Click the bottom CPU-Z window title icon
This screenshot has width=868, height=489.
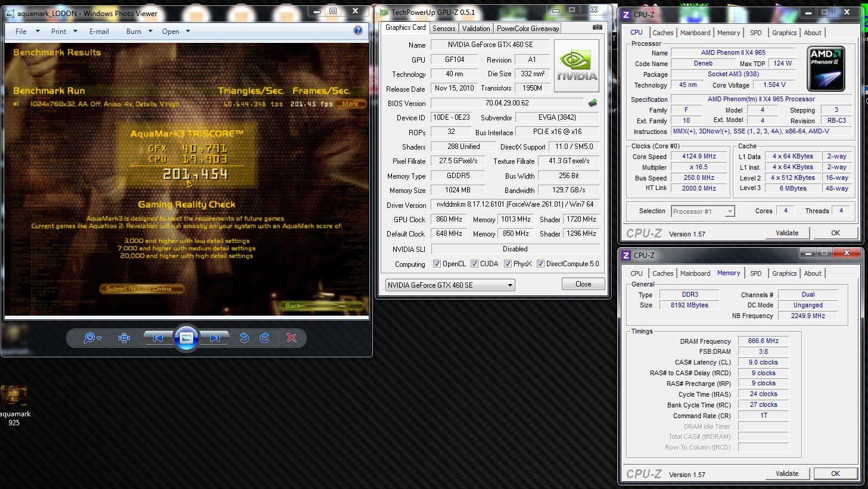pos(626,255)
